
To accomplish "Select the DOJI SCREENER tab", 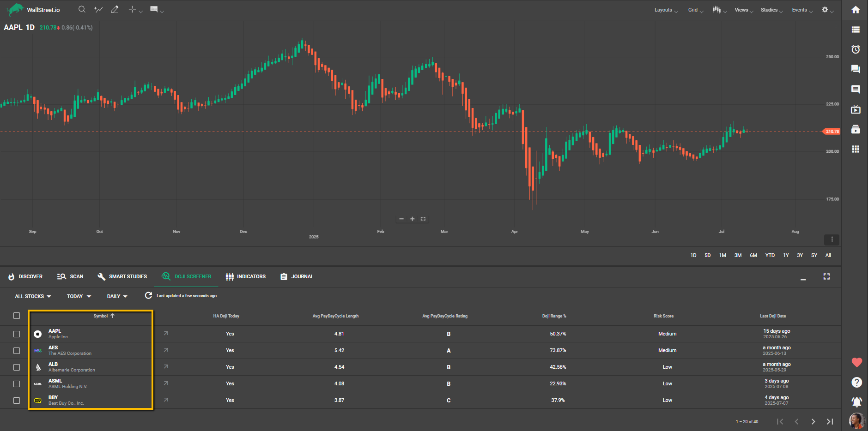I will [x=186, y=276].
